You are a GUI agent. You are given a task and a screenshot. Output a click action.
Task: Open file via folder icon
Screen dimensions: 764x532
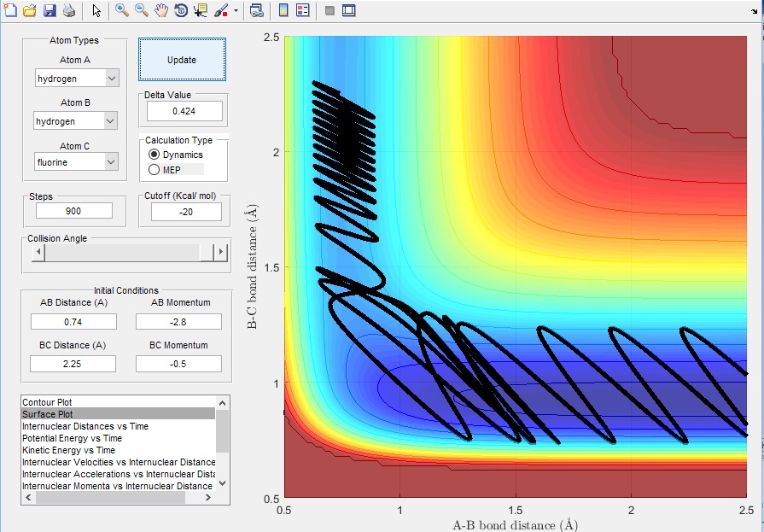(30, 10)
